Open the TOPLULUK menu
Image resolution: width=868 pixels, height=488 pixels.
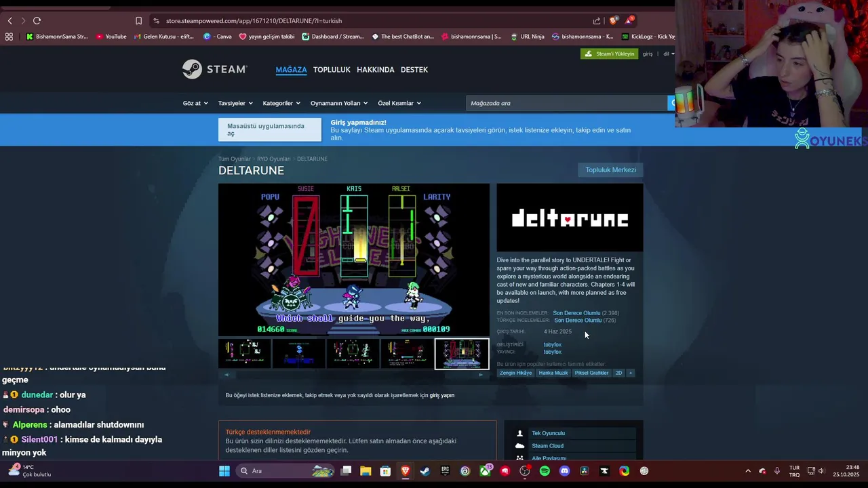(332, 70)
